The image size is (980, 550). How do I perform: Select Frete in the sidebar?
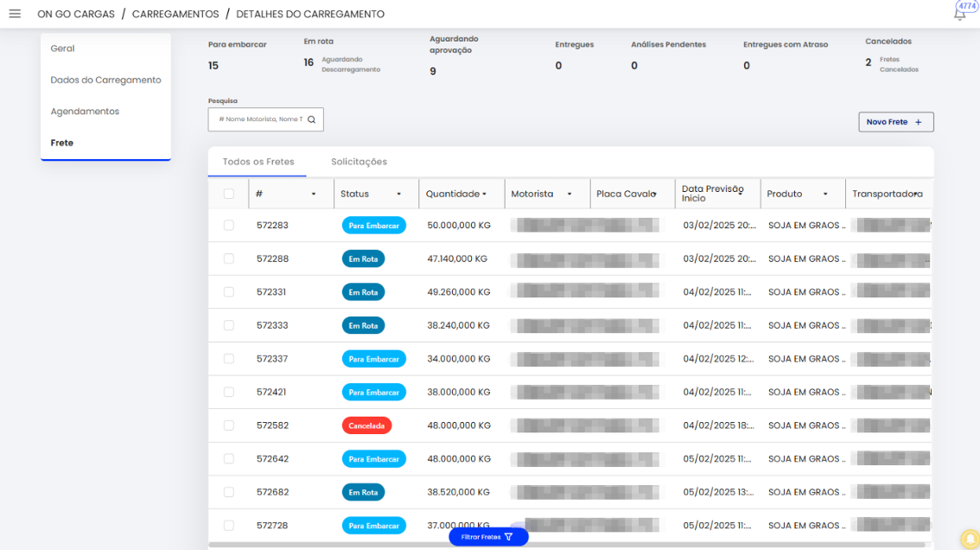point(62,143)
